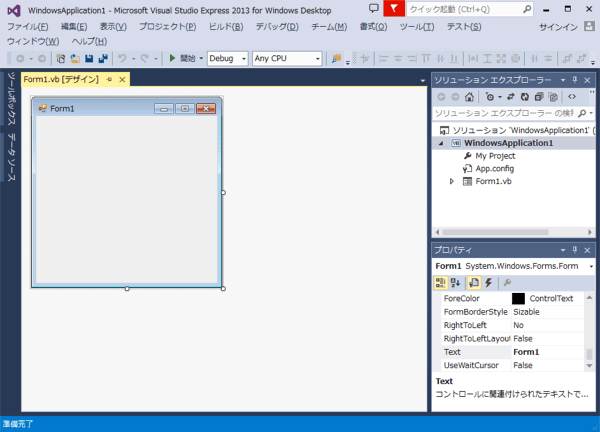Show Properties page button in Properties panel
The width and height of the screenshot is (600, 432).
(x=474, y=283)
